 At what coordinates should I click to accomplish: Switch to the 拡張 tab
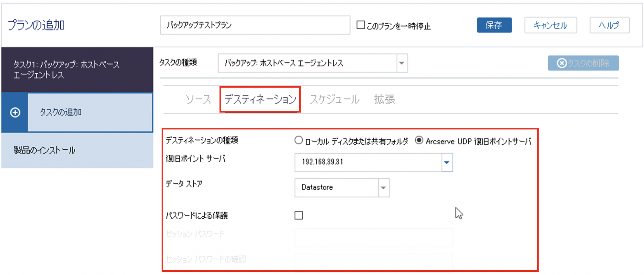tap(384, 99)
